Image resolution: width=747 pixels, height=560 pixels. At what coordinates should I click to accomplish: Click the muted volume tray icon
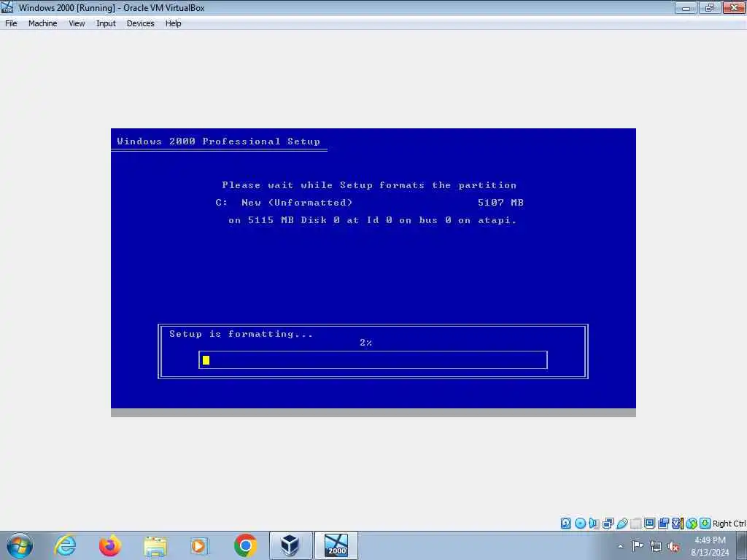pyautogui.click(x=673, y=546)
